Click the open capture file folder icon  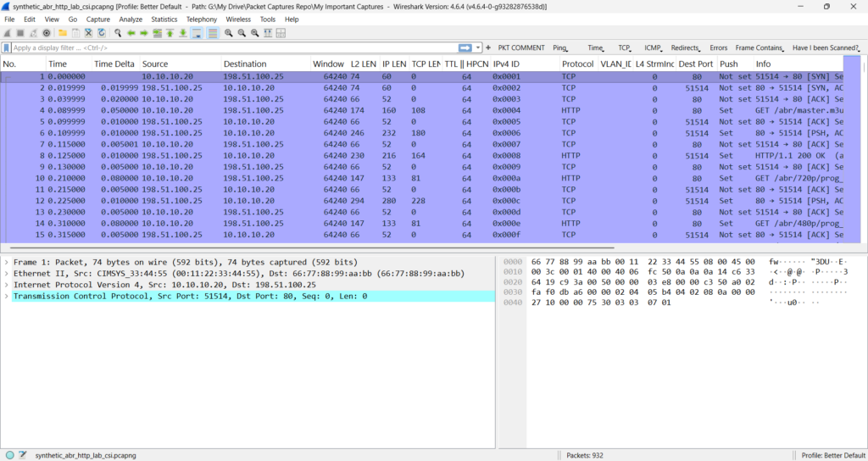coord(63,33)
